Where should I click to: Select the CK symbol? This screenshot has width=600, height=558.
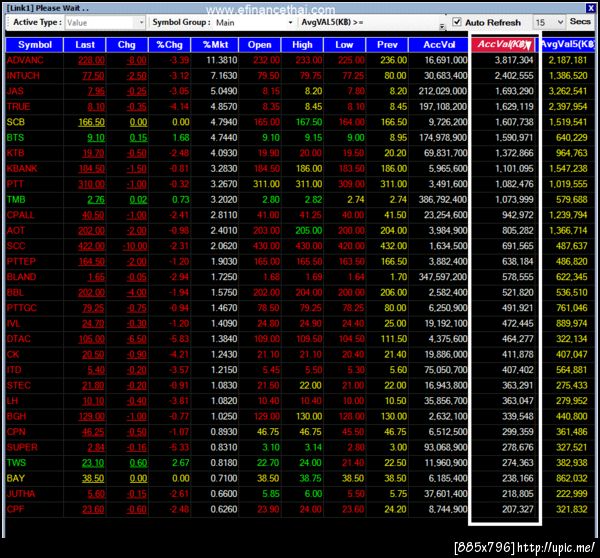pyautogui.click(x=13, y=355)
